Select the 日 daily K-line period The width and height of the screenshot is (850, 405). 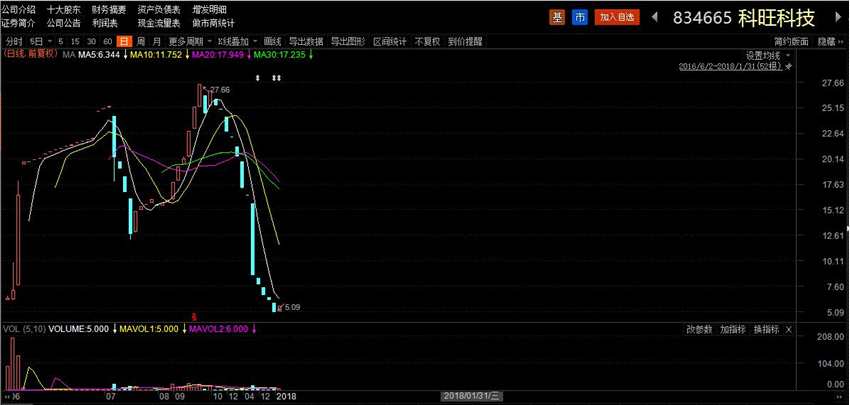(125, 41)
